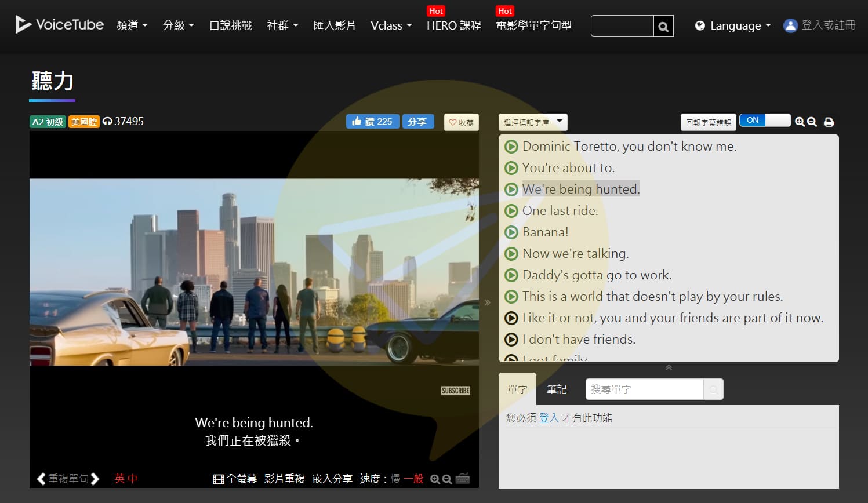Viewport: 868px width, 503px height.
Task: Click the print transcript icon
Action: point(829,122)
